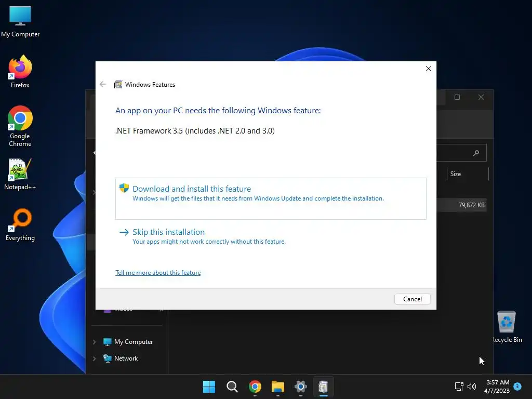532x399 pixels.
Task: Open Notepad++ desktop shortcut
Action: coord(20,174)
